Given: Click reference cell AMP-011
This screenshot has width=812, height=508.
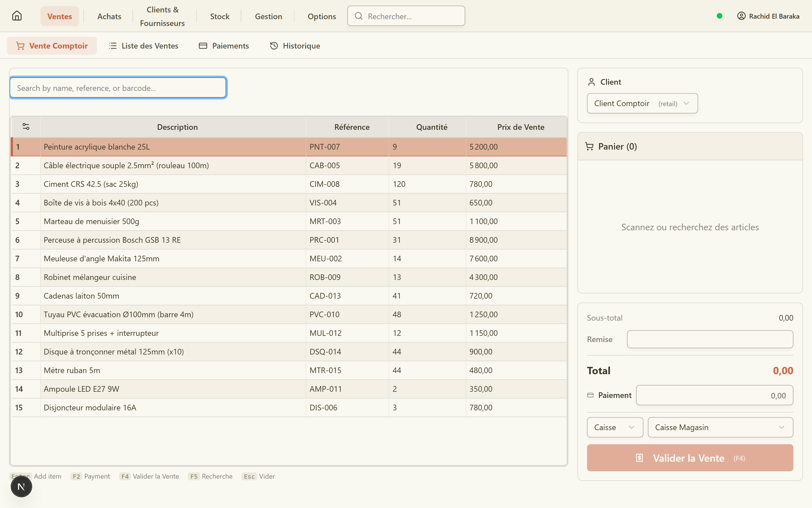Looking at the screenshot, I should click(347, 389).
